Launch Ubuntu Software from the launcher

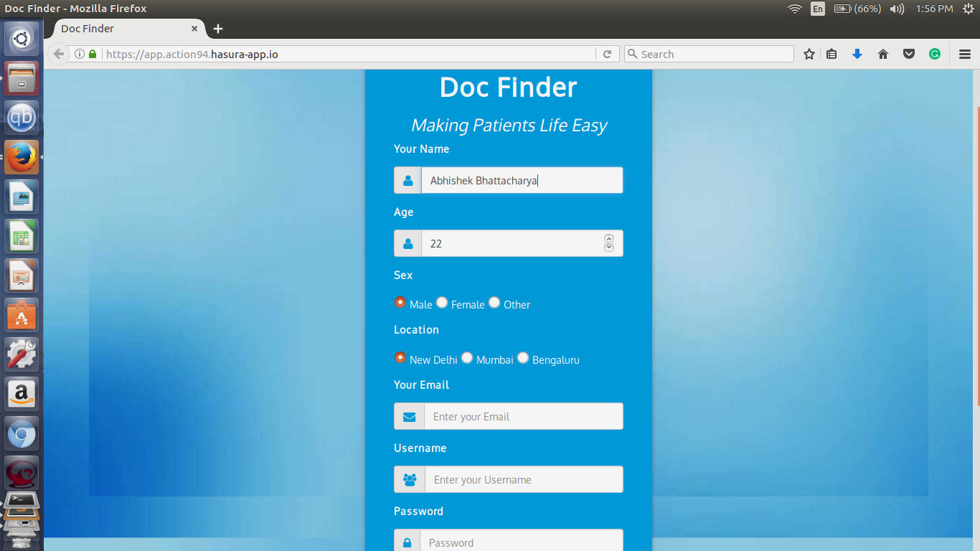click(x=22, y=314)
